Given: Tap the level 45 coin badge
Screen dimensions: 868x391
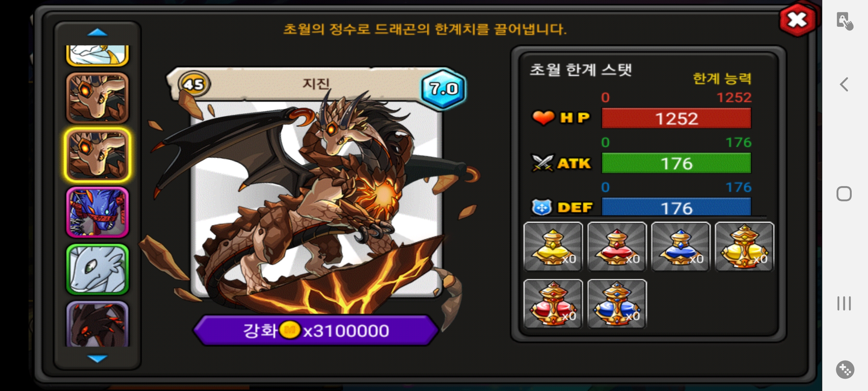Looking at the screenshot, I should coord(194,84).
